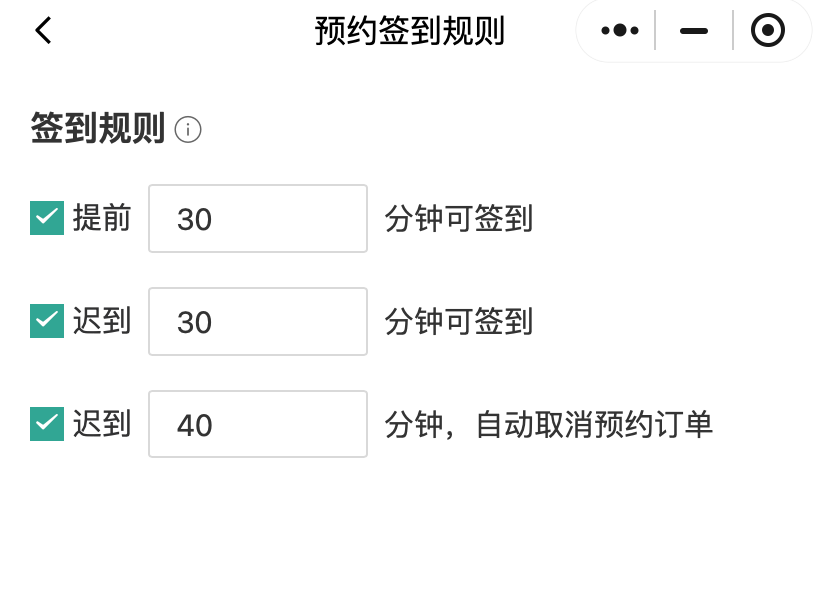Toggle the 迟到 分钟可签到 checkbox
Viewport: 814px width, 594px height.
pyautogui.click(x=47, y=321)
